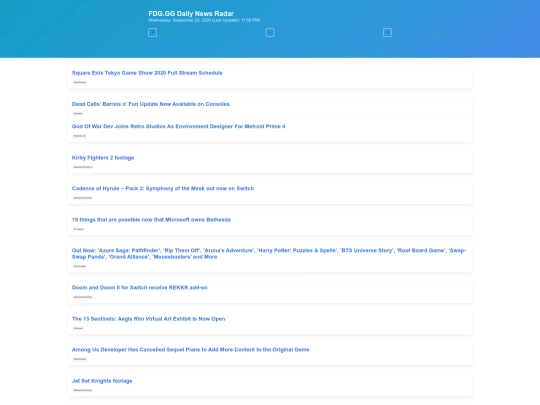Image resolution: width=540 pixels, height=405 pixels.
Task: Click the right square icon button in header
Action: pos(387,33)
